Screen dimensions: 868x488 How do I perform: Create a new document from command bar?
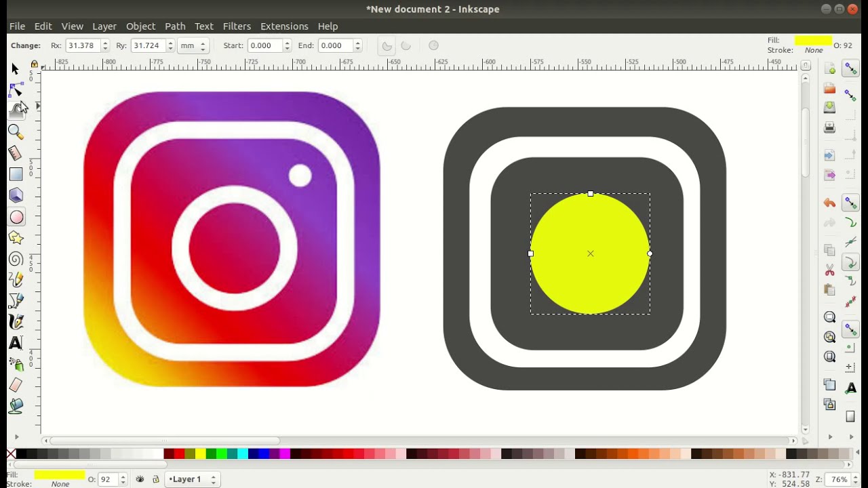point(829,68)
